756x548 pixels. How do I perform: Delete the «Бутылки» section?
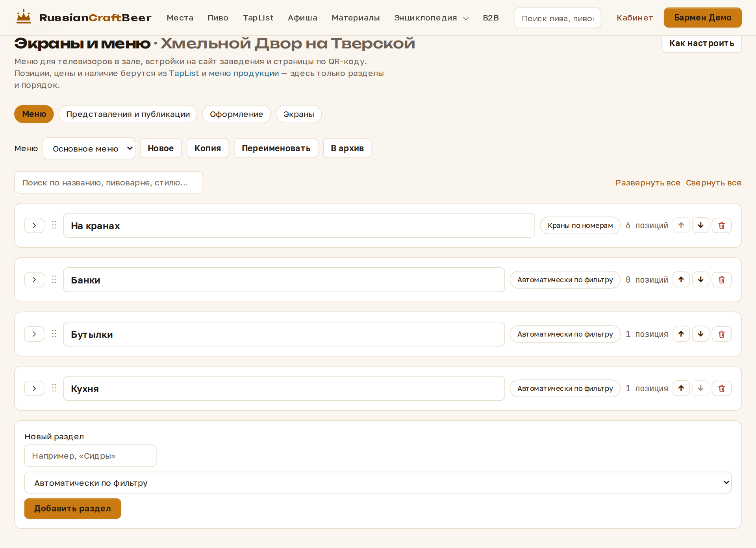tap(721, 334)
